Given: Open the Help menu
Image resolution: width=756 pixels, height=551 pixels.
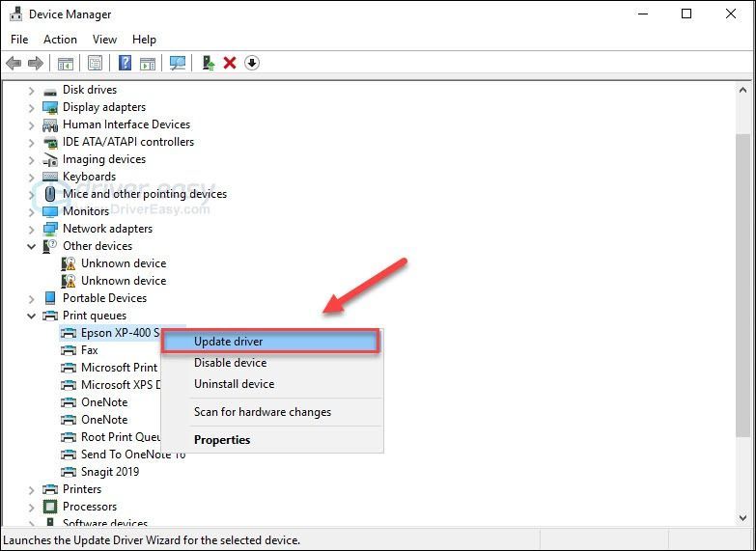Looking at the screenshot, I should pos(144,39).
